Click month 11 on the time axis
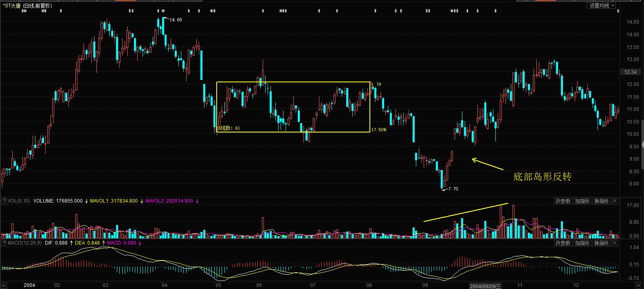Screen dimensions: 644x289 [x=519, y=285]
